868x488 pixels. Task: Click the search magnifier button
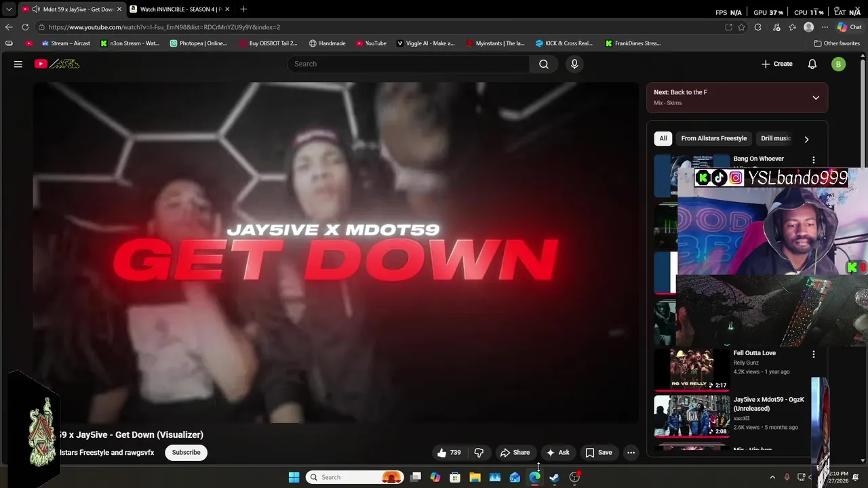tap(544, 64)
